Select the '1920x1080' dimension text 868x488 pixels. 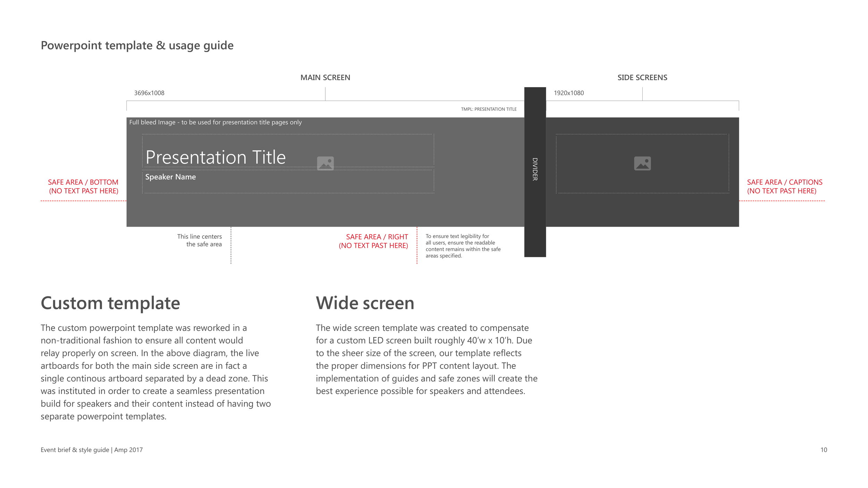pyautogui.click(x=569, y=93)
